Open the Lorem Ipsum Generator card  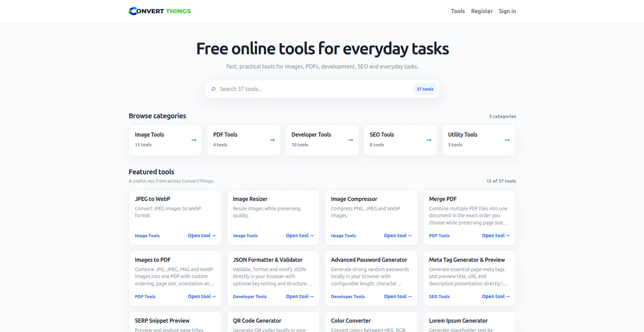click(x=469, y=322)
